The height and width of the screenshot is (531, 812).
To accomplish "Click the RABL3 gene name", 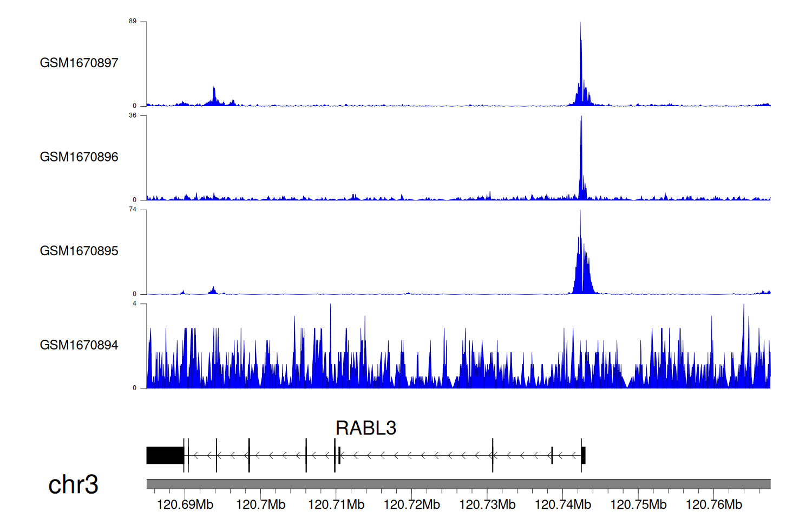I will pos(366,428).
